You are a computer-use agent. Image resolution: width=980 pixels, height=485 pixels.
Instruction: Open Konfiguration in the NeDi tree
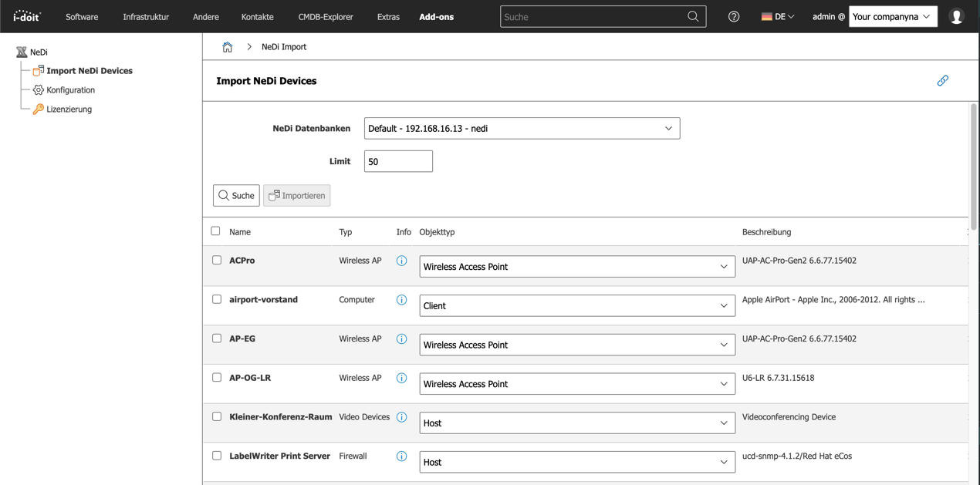(70, 90)
